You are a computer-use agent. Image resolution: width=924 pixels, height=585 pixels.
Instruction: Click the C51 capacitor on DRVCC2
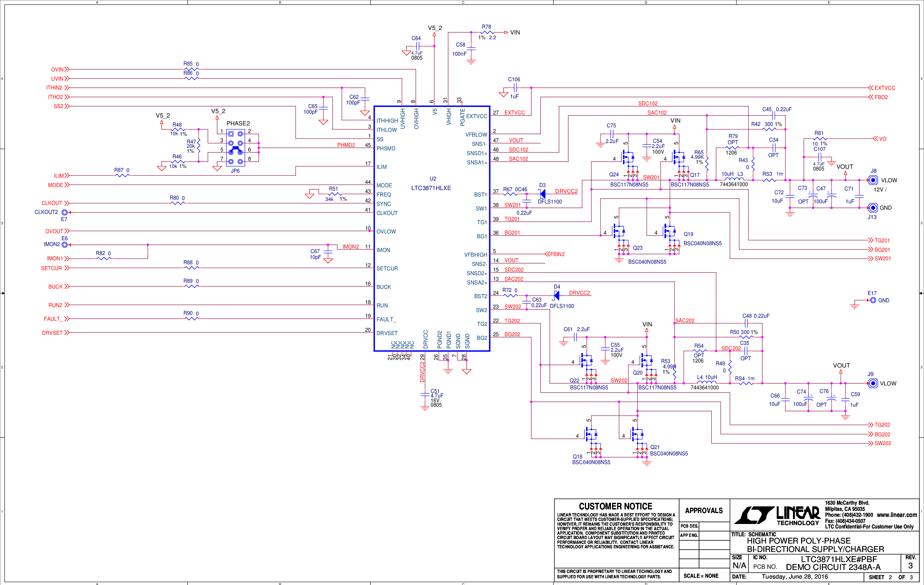(x=424, y=394)
